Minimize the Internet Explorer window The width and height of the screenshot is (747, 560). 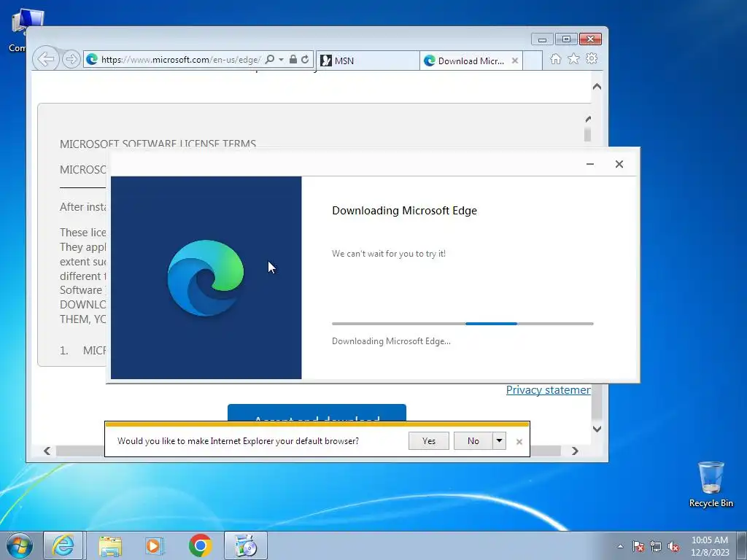tap(542, 39)
